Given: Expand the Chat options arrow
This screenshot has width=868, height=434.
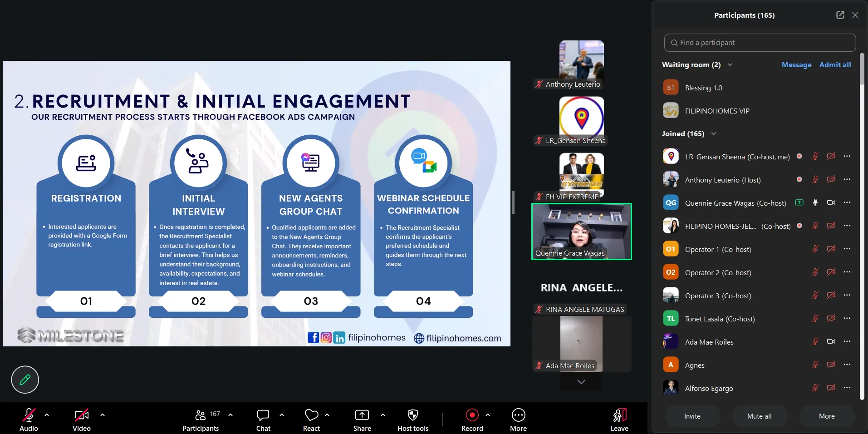Looking at the screenshot, I should tap(282, 414).
